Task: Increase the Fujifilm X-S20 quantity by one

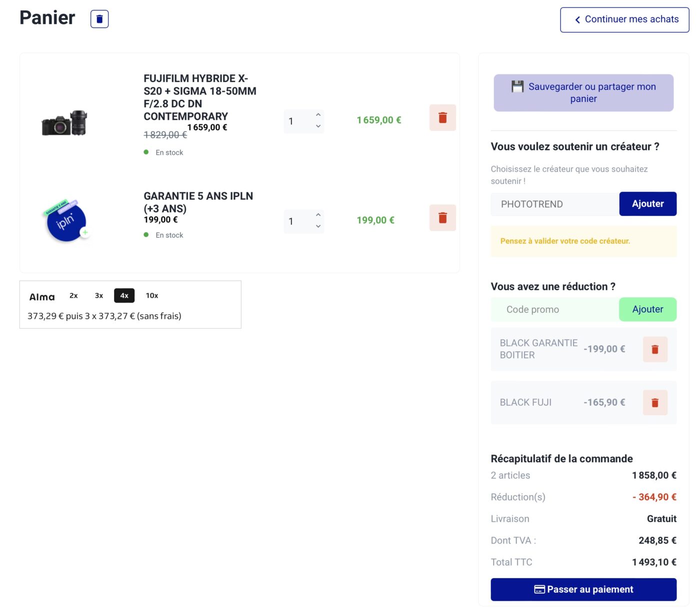Action: (318, 115)
